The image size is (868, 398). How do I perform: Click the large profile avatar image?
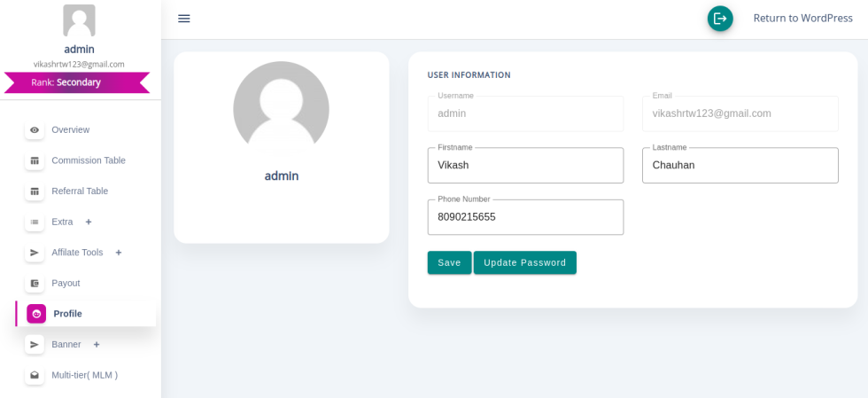(x=281, y=109)
